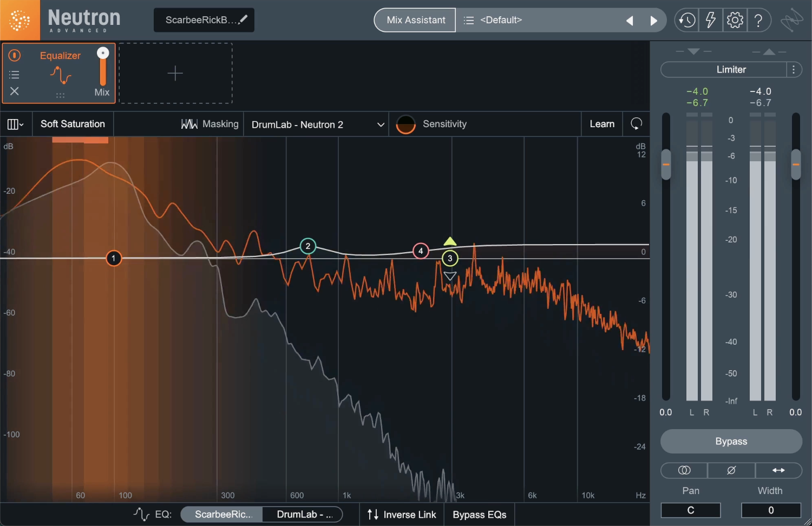The height and width of the screenshot is (526, 812).
Task: Click the output gain up-arrow indicator
Action: click(769, 51)
